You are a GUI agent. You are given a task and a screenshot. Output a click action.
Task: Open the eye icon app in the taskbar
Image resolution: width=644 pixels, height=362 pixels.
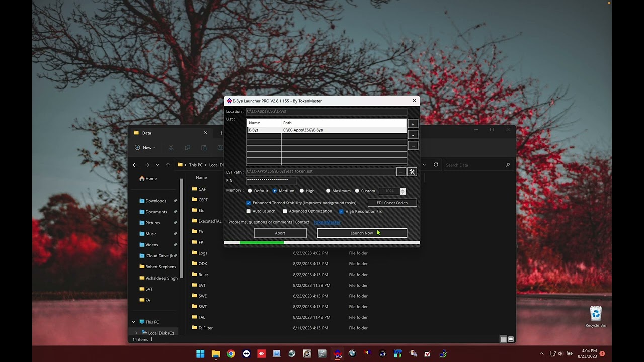(383, 354)
